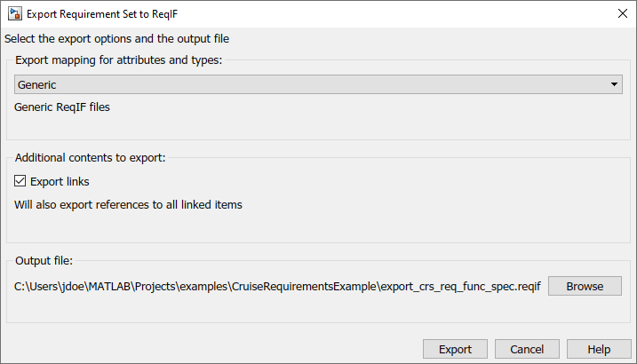Click the export mapping dropdown arrow
Image resolution: width=637 pixels, height=364 pixels.
click(x=614, y=84)
